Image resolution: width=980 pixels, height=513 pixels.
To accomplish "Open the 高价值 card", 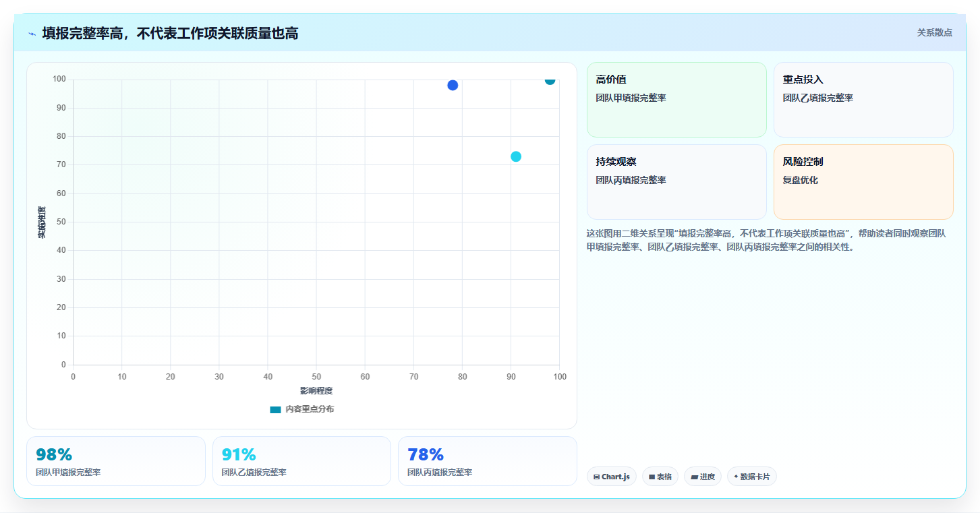I will [x=676, y=100].
